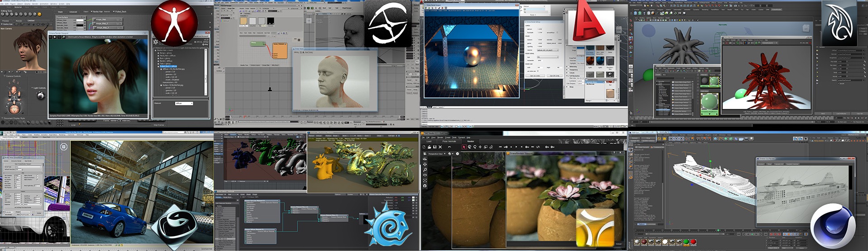The image size is (868, 251).
Task: Click the X delete icon in DAZ Studio toolbar
Action: click(440, 147)
